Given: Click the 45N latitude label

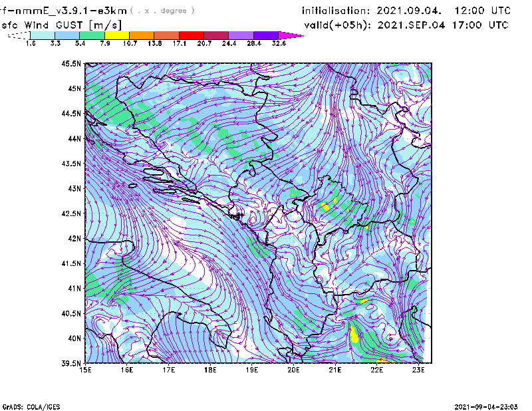Looking at the screenshot, I should point(74,88).
